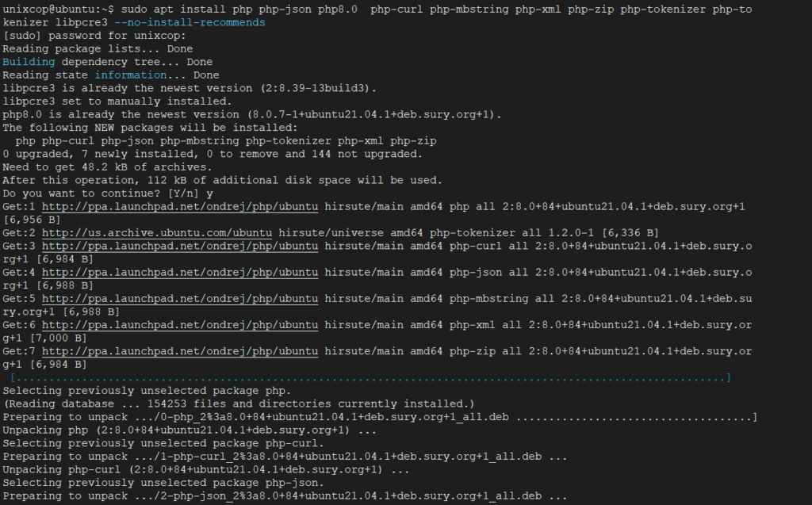Select 'Selecting previously unselected package php-curl.' line
812x505 pixels.
(x=163, y=443)
